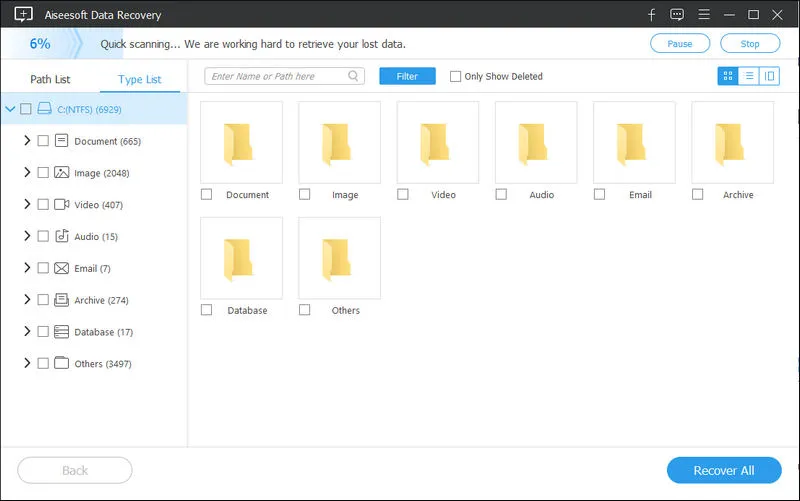Check the Database (17) sidebar checkbox
The image size is (800, 501).
(43, 332)
